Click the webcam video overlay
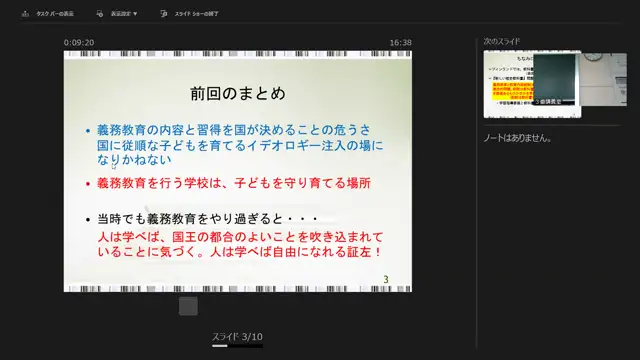 [580, 79]
